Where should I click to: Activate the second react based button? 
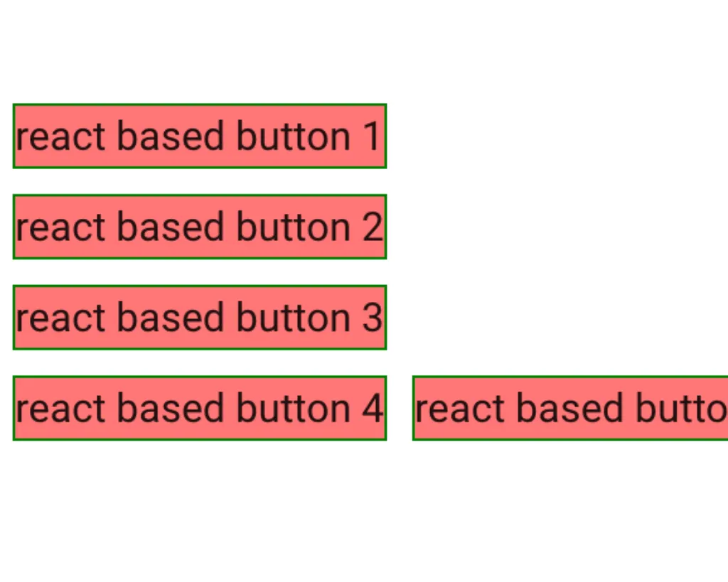199,226
